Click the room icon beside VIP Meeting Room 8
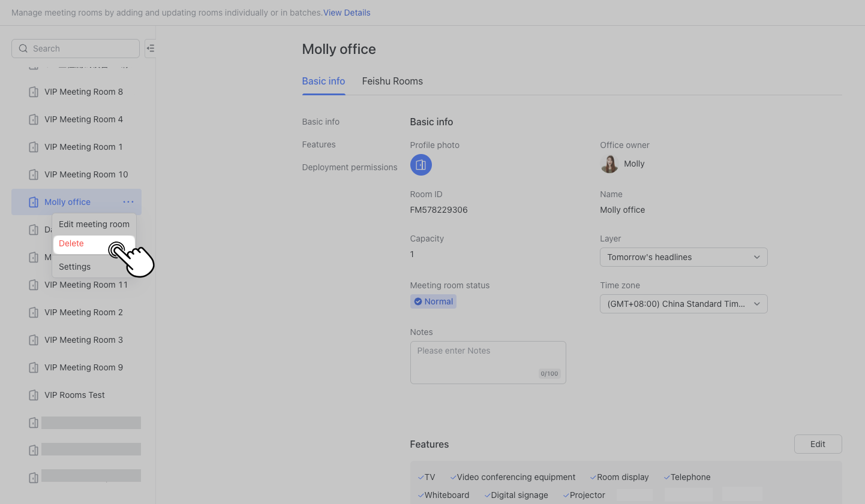Image resolution: width=865 pixels, height=504 pixels. click(34, 92)
